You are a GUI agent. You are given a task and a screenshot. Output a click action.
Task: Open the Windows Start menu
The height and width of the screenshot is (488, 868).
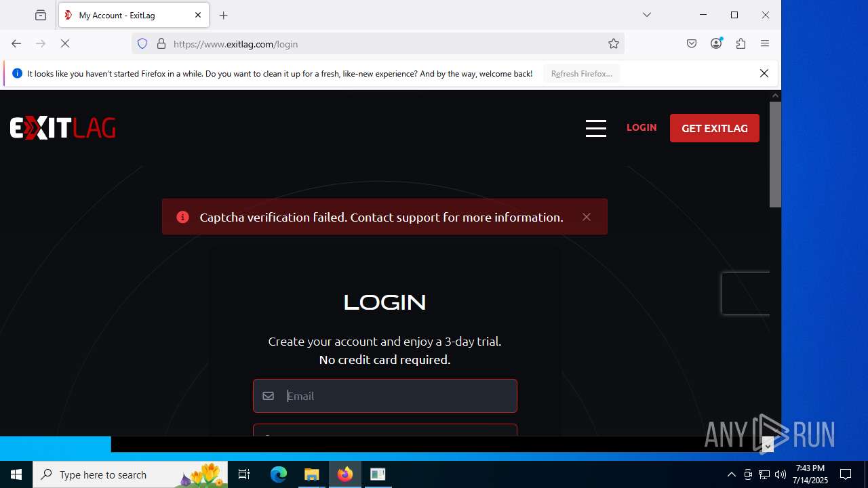click(16, 474)
